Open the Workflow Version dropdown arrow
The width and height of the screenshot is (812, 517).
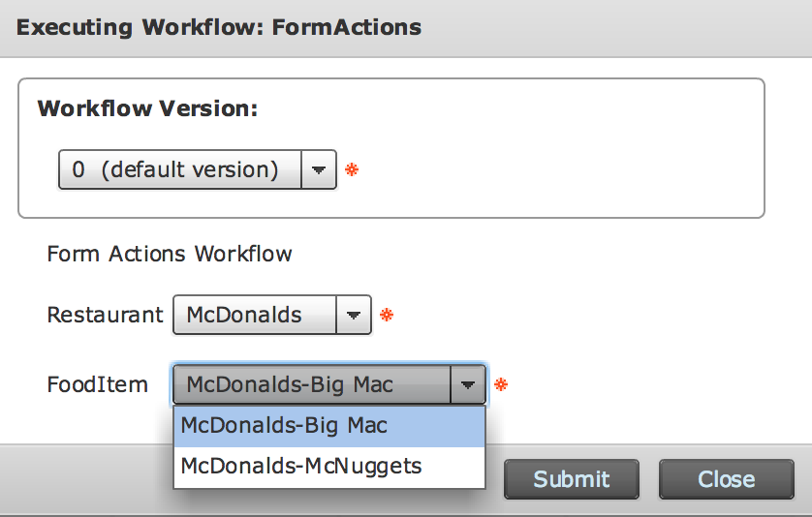pos(319,170)
